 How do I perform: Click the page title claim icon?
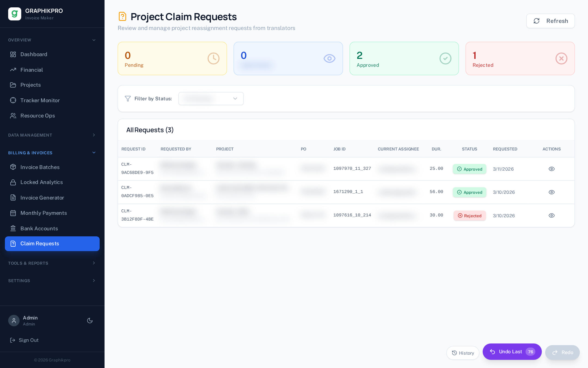(122, 16)
